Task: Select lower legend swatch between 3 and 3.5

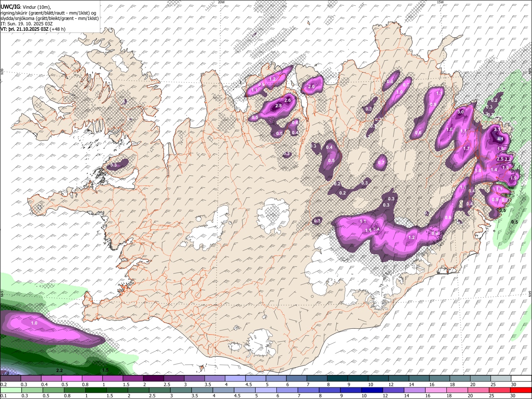Action: [x=180, y=390]
